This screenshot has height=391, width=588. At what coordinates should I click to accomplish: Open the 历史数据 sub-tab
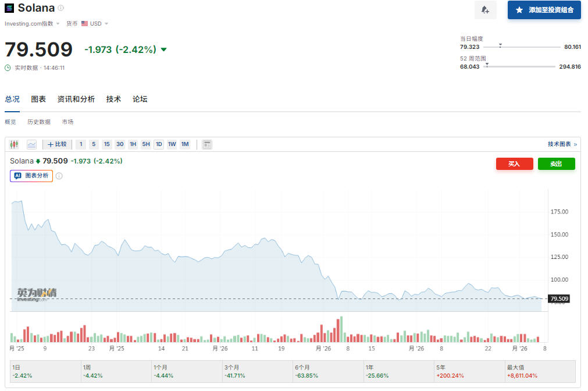[39, 122]
